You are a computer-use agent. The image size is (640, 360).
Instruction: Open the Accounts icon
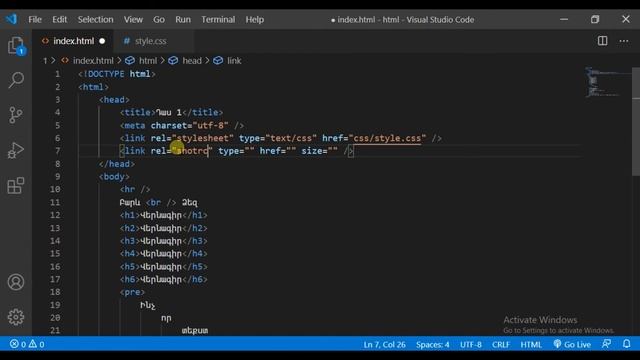pos(16,282)
